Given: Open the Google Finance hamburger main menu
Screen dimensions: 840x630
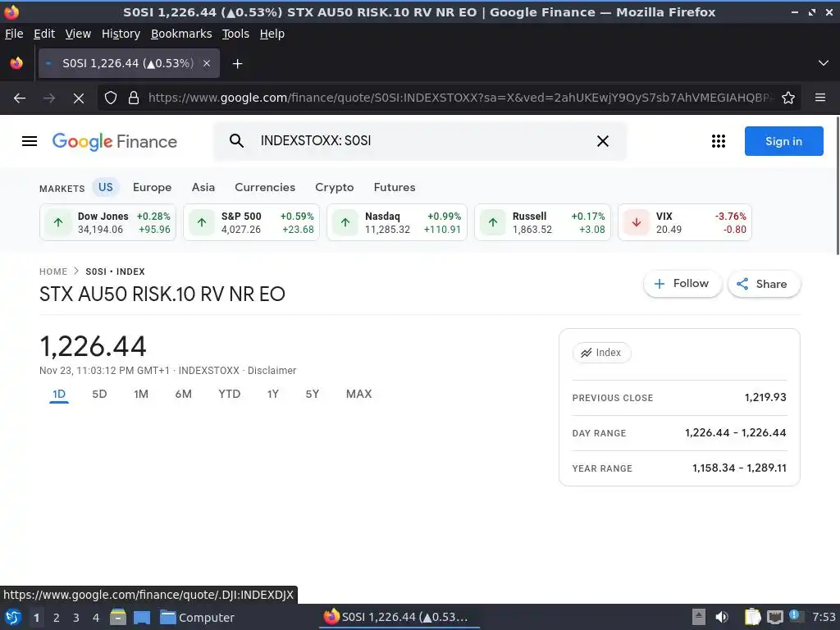Looking at the screenshot, I should (x=30, y=141).
